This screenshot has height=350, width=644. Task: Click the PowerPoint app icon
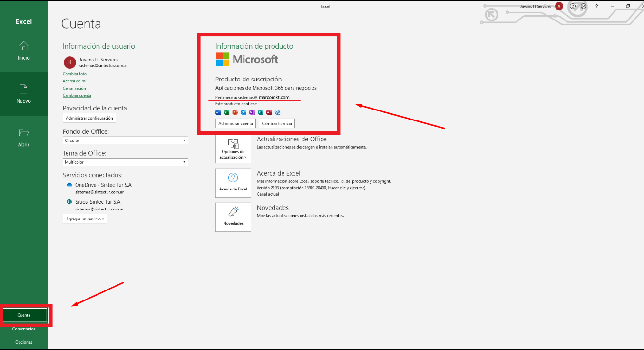[x=235, y=112]
